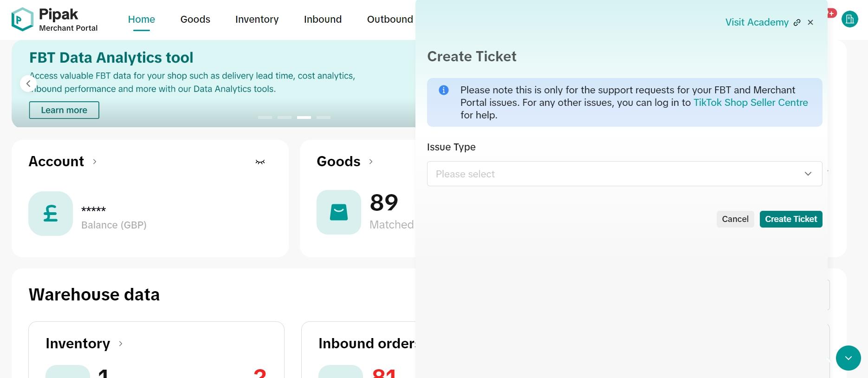This screenshot has height=378, width=868.
Task: Click the info icon in the Create Ticket notice
Action: point(443,90)
